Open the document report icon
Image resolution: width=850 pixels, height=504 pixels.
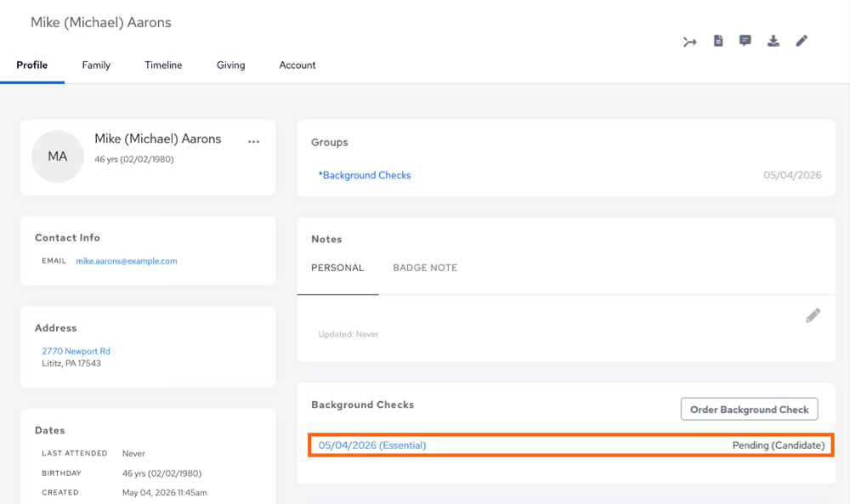718,41
